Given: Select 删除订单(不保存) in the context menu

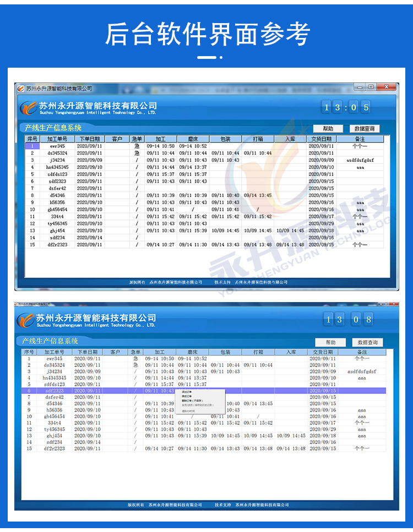Looking at the screenshot, I should (x=193, y=401).
